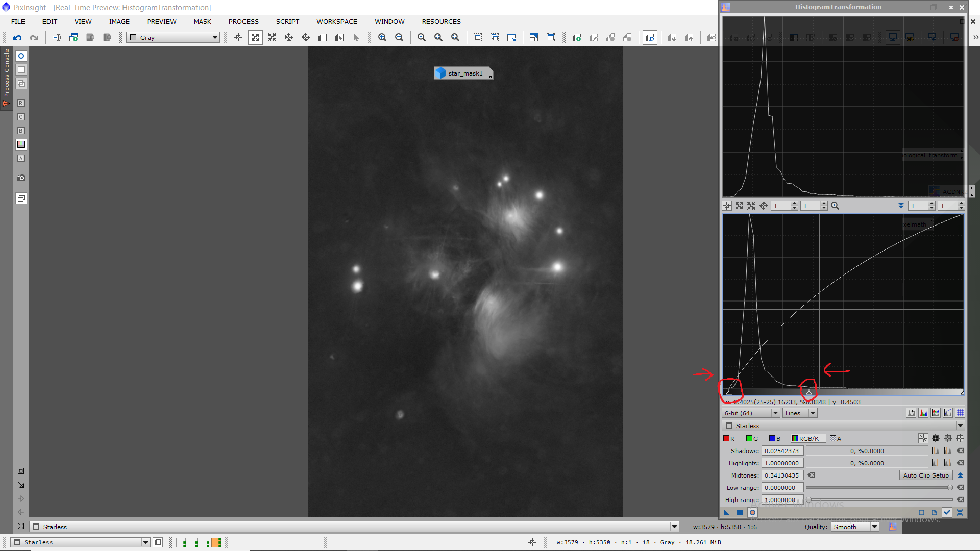Click the Low range slider handle

click(x=950, y=487)
